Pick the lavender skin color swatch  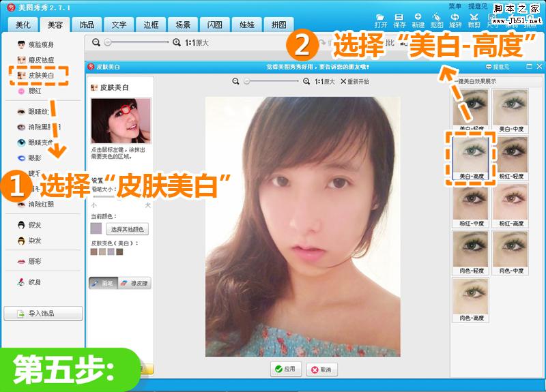[x=111, y=252]
